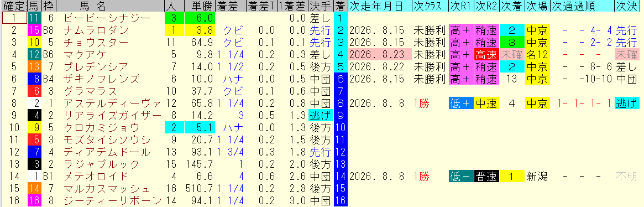The image size is (644, 207).
Task: Click horse number 15 pink cell
Action: click(x=34, y=30)
